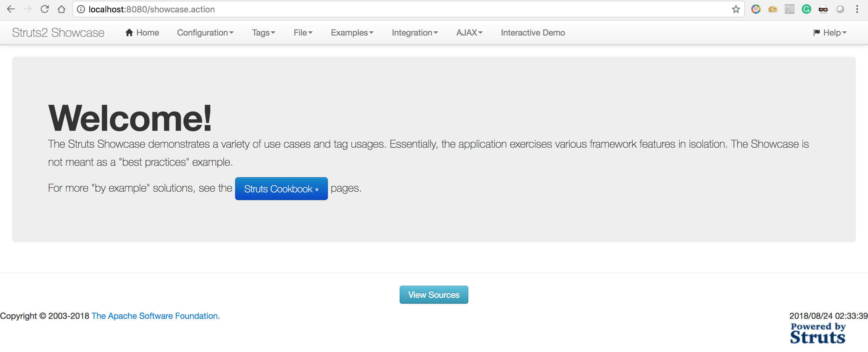The height and width of the screenshot is (352, 868).
Task: Open the Help dropdown in navbar
Action: point(830,33)
